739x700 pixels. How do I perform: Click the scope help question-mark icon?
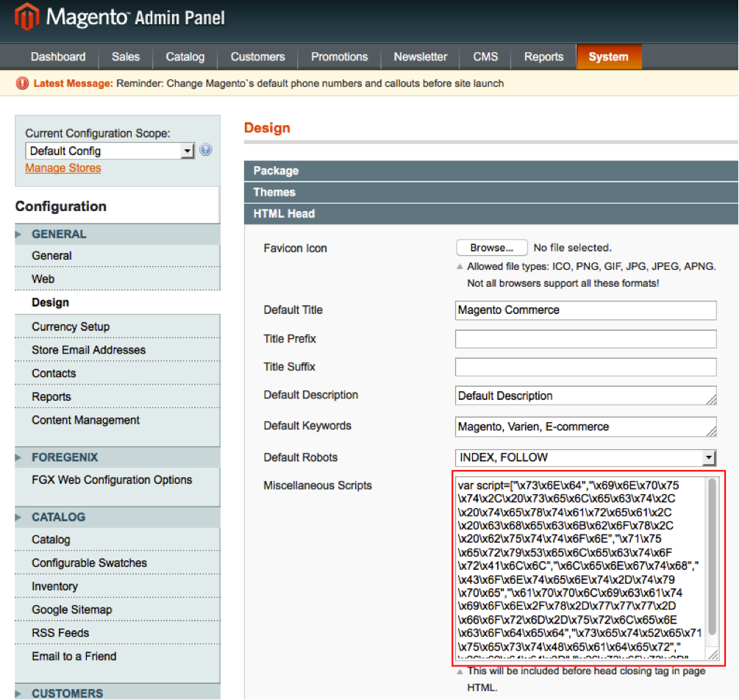click(206, 150)
